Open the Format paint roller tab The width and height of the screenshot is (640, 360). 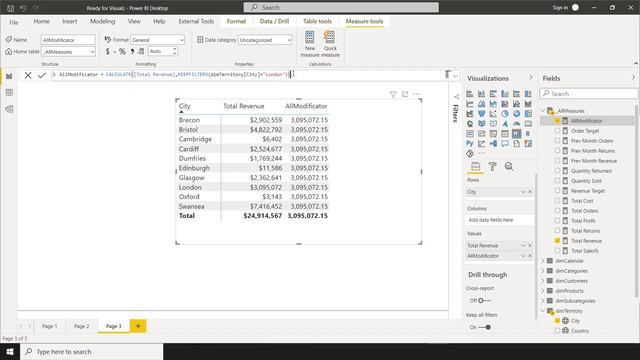click(x=493, y=167)
